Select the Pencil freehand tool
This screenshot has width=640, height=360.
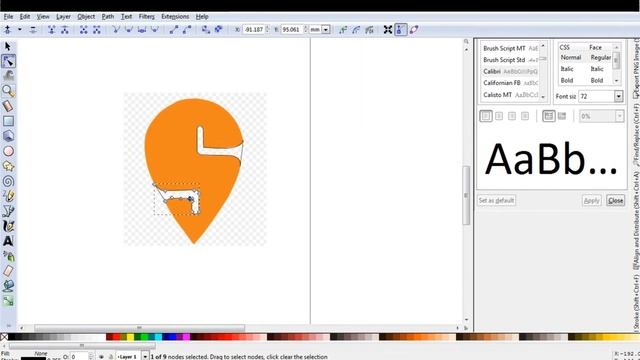8,196
